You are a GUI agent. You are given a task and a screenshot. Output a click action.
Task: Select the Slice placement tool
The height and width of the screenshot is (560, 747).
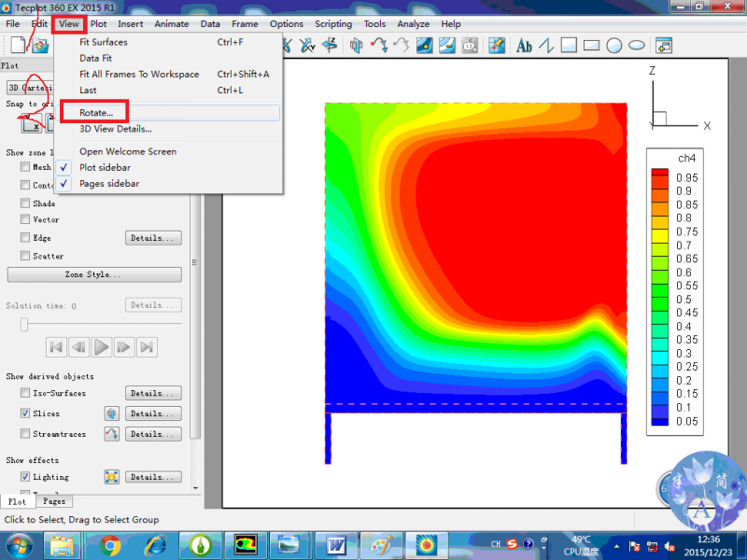(x=356, y=46)
